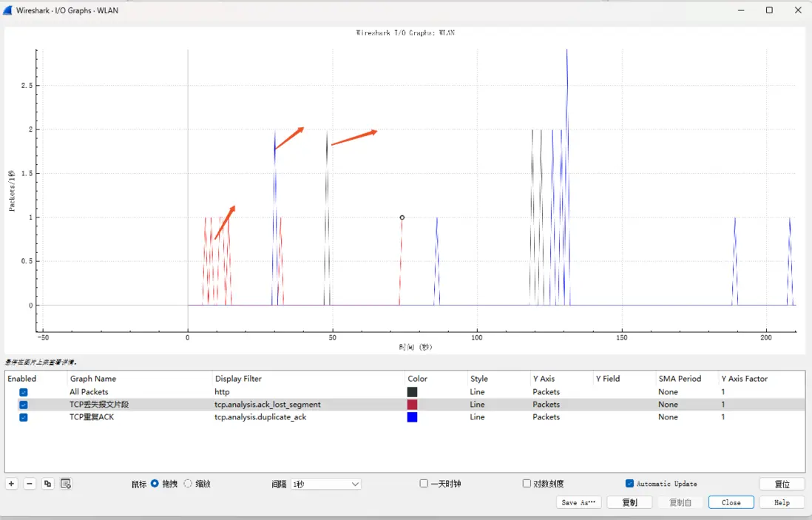Select the 缩放 mouse mode radio button
The width and height of the screenshot is (812, 520).
tap(188, 484)
